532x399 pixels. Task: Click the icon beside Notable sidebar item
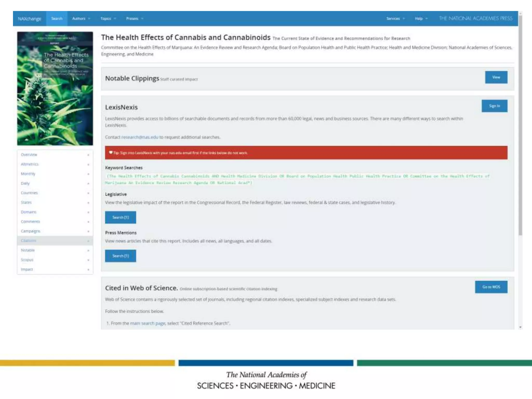(88, 250)
